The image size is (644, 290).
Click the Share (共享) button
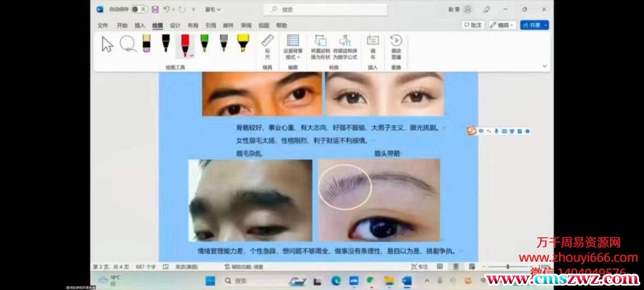pyautogui.click(x=535, y=25)
